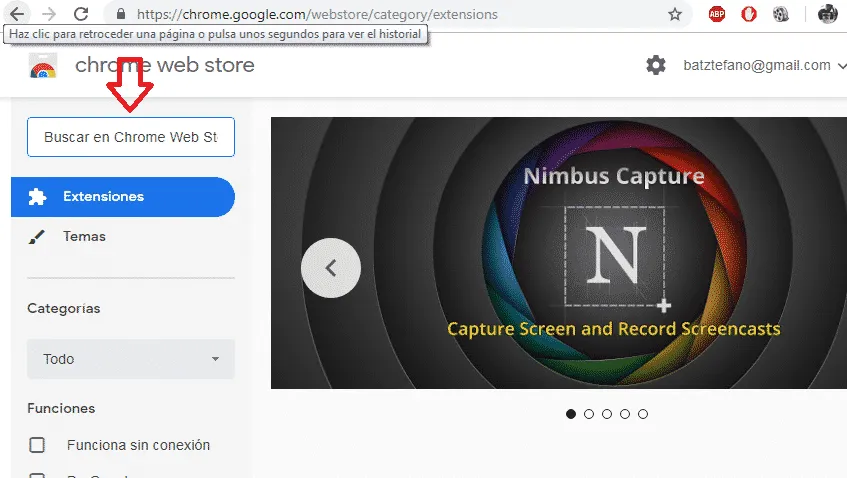
Task: Bookmark this page with the star icon
Action: (x=675, y=14)
